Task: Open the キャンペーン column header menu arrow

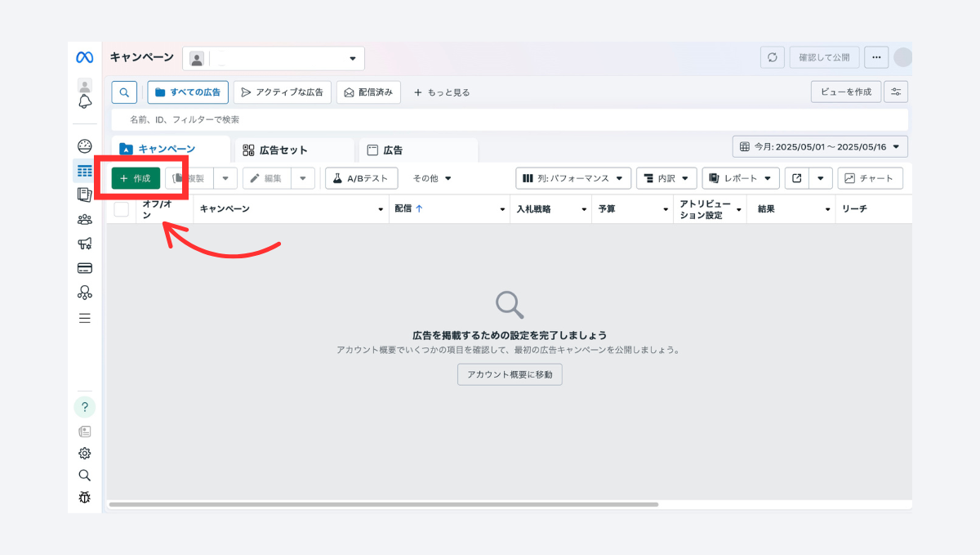Action: point(381,210)
